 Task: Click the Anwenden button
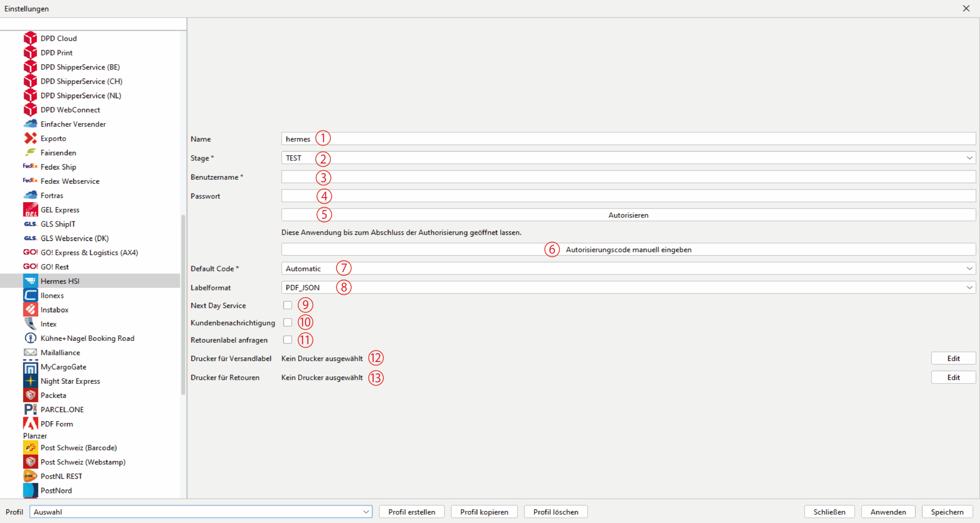click(x=888, y=512)
